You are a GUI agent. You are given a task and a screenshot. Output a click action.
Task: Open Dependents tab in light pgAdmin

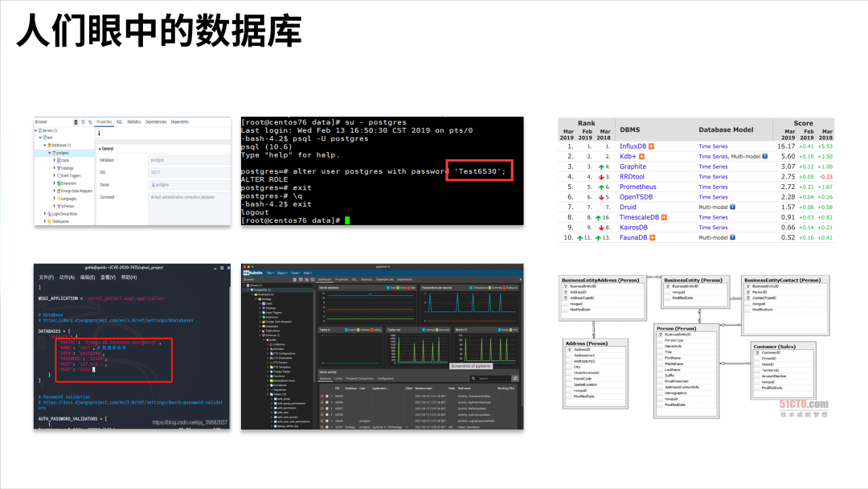[179, 121]
